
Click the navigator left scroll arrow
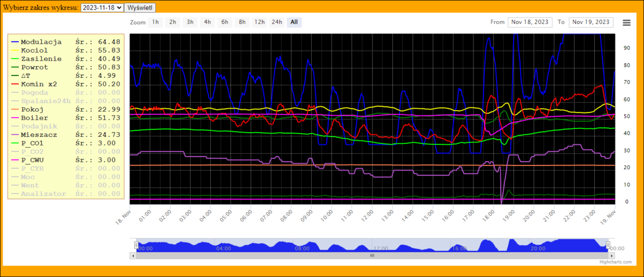133,256
